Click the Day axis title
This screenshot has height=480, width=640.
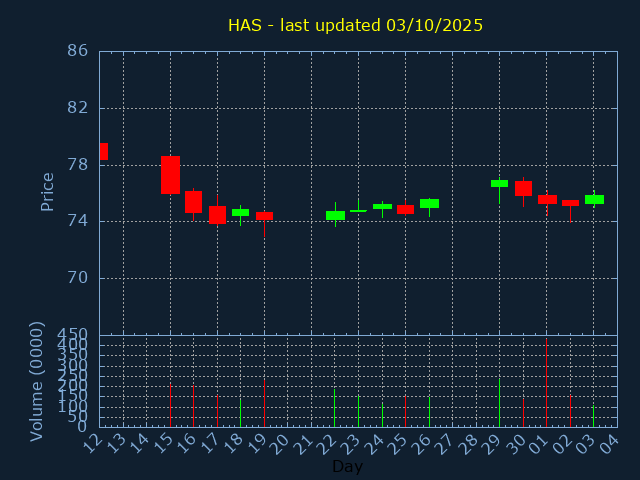pyautogui.click(x=347, y=466)
